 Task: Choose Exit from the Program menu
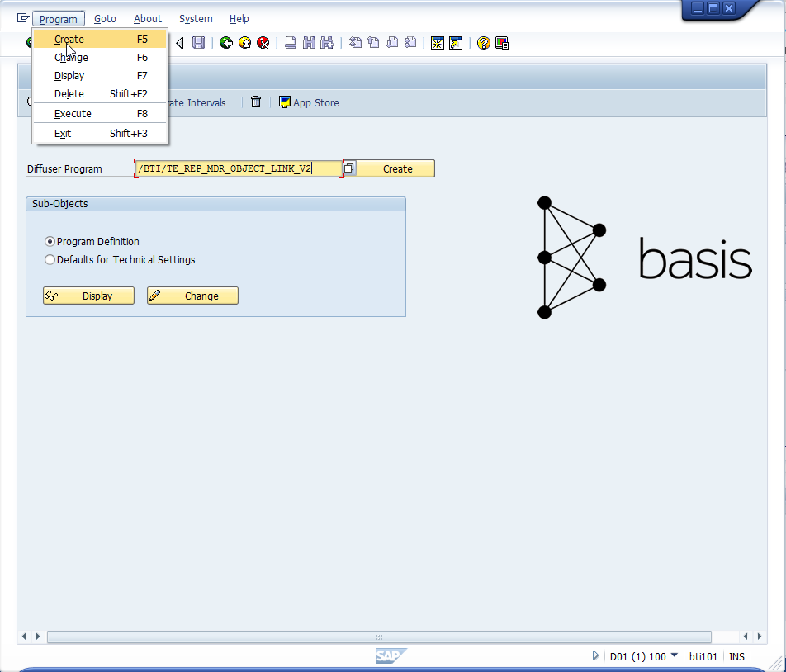pyautogui.click(x=100, y=133)
